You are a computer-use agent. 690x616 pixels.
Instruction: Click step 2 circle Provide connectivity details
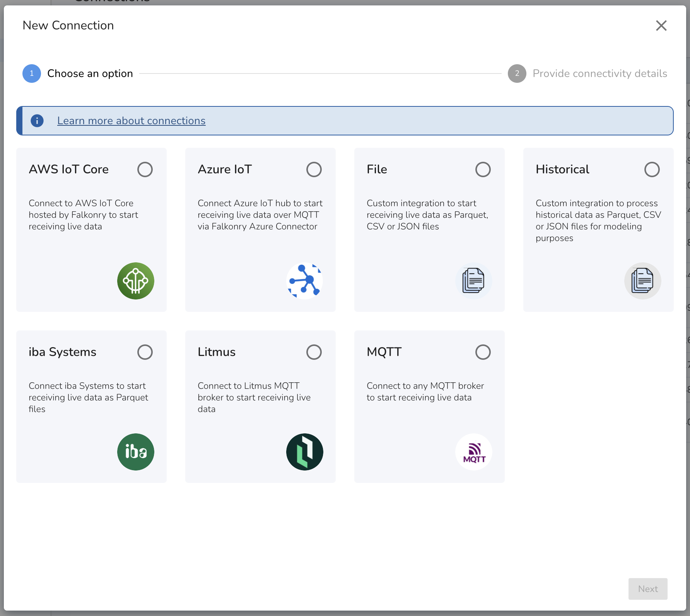point(517,74)
